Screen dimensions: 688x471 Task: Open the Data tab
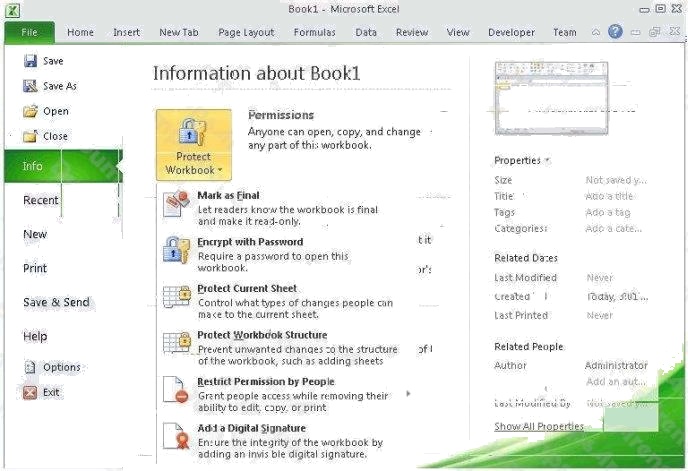366,32
